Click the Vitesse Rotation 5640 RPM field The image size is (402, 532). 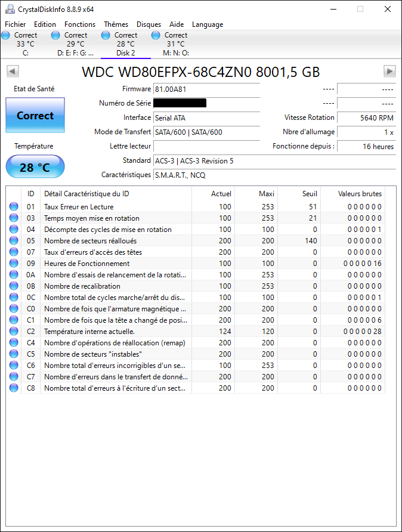(x=366, y=117)
